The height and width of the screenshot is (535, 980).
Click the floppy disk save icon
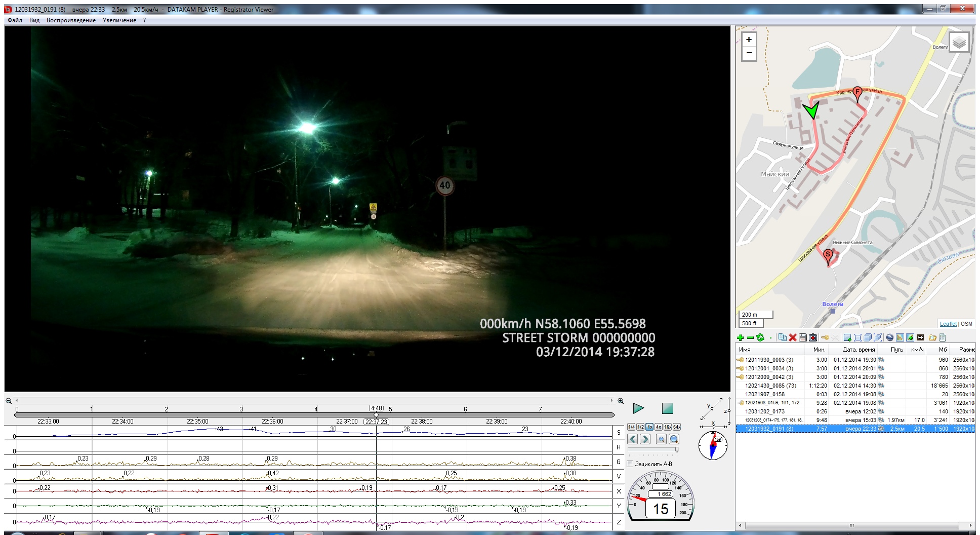click(802, 338)
